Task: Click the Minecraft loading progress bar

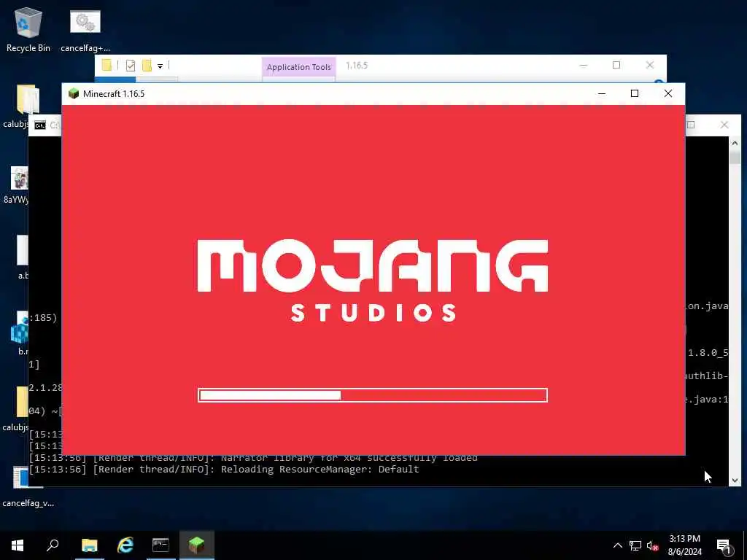Action: point(373,395)
